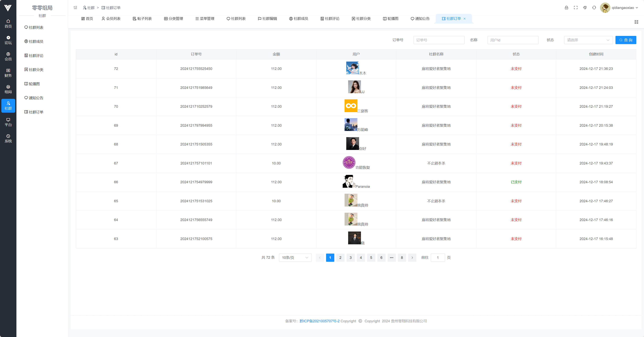This screenshot has height=337, width=644.
Task: Collapse the sidebar with the fold icon
Action: 75,8
